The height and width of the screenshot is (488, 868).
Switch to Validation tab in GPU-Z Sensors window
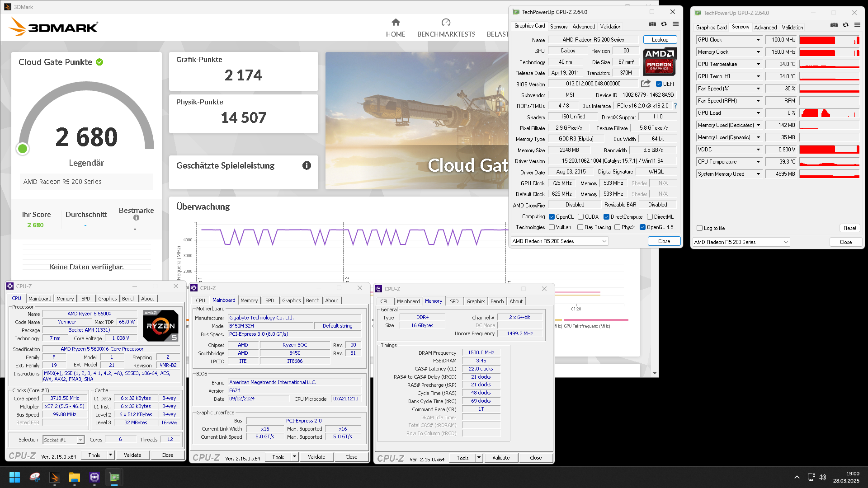[x=793, y=28]
